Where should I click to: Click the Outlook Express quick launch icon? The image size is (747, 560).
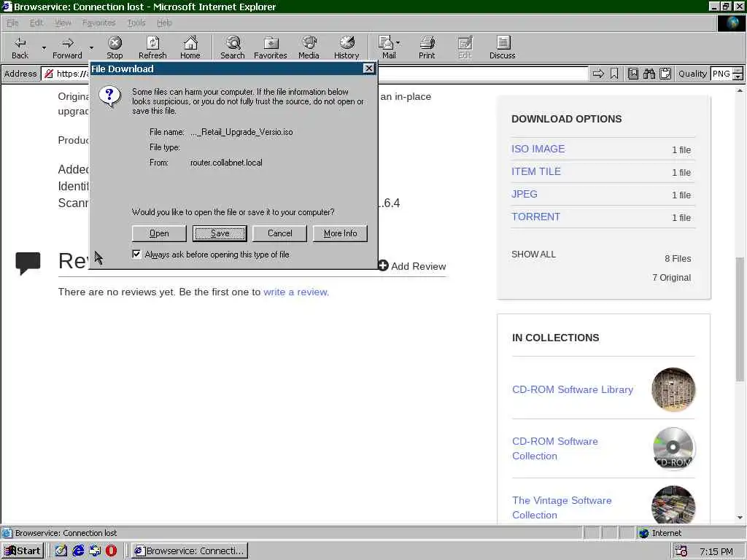coord(95,551)
